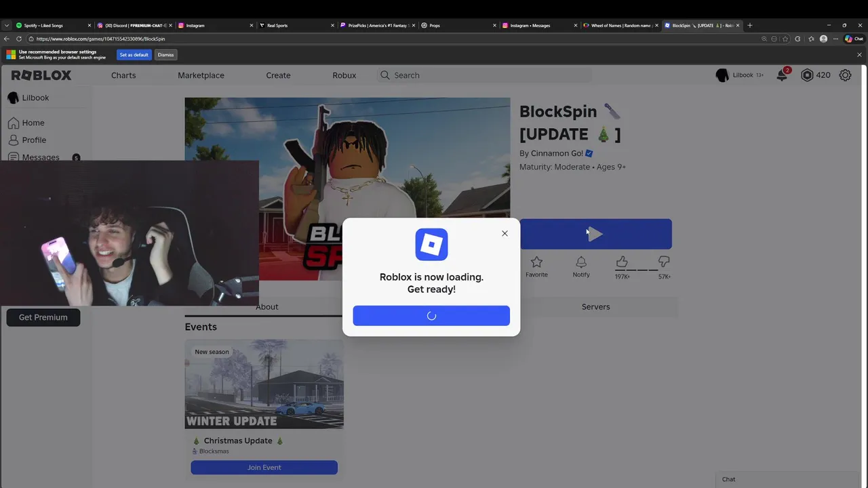Favorite the BlockSpin game with star icon
868x488 pixels.
coord(536,262)
